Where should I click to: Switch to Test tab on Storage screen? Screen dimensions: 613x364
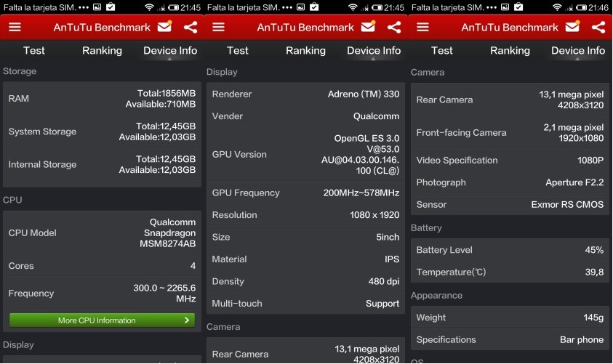[33, 51]
